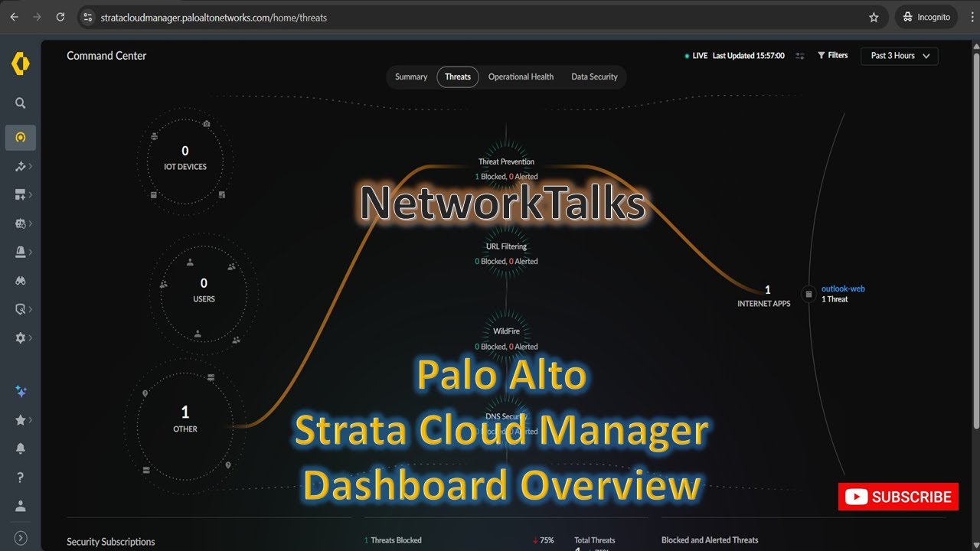Image resolution: width=980 pixels, height=551 pixels.
Task: Select the Threats tab
Action: (x=458, y=77)
